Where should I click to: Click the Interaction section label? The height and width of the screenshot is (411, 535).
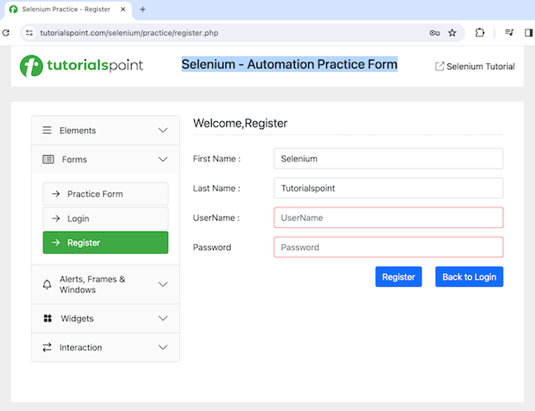tap(81, 347)
